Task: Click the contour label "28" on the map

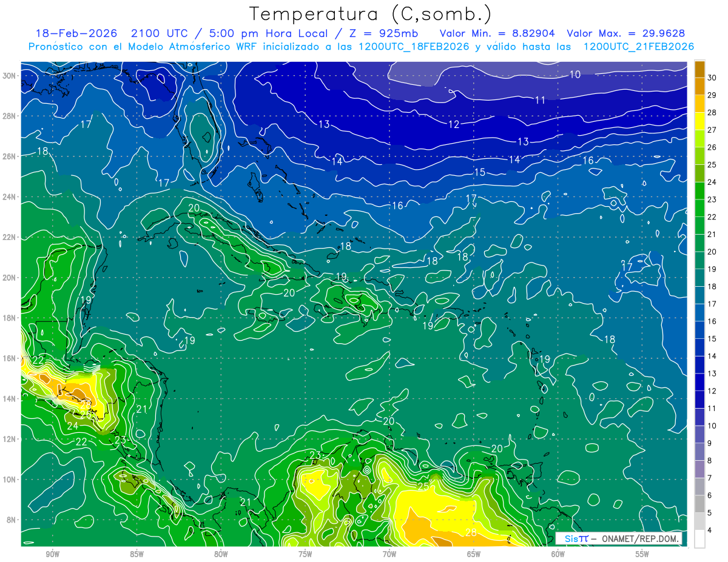Action: tap(470, 532)
